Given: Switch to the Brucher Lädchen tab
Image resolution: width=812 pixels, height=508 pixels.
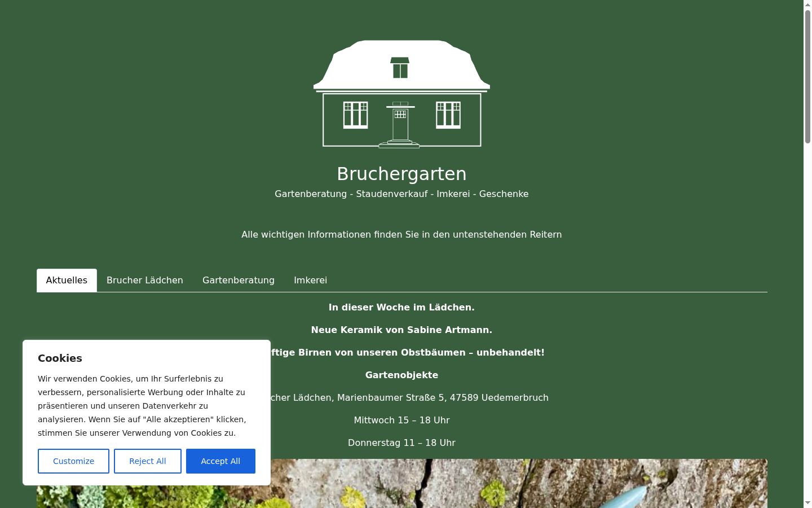Looking at the screenshot, I should (x=145, y=281).
